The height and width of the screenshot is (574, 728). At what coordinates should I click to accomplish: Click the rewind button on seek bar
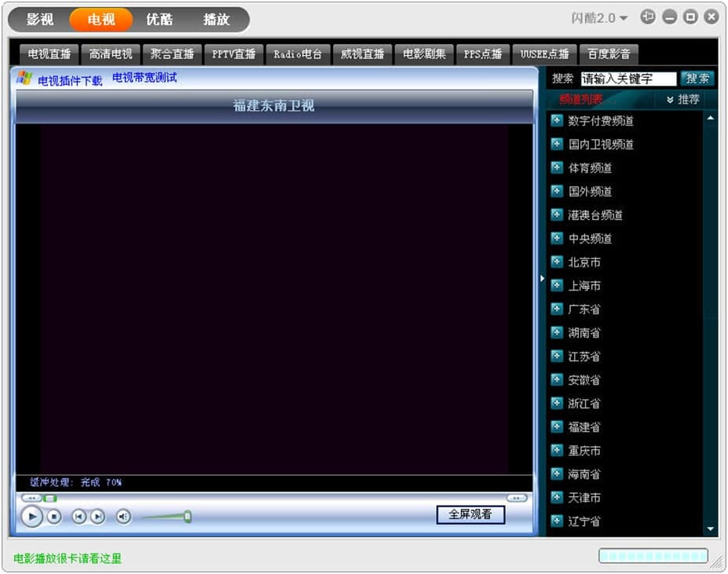point(31,499)
